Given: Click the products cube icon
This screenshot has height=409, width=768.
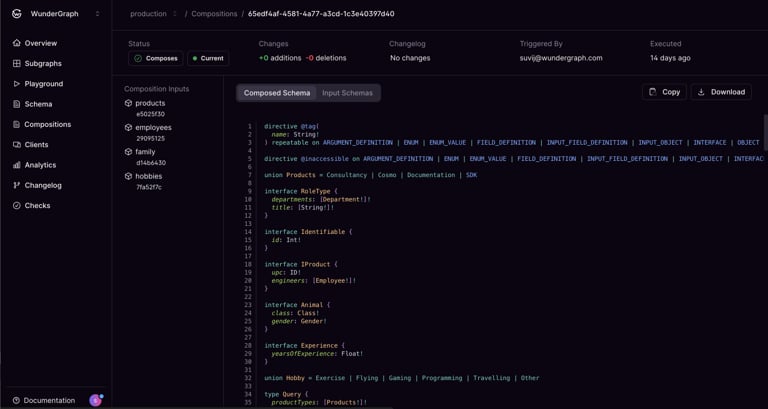Looking at the screenshot, I should pos(128,103).
